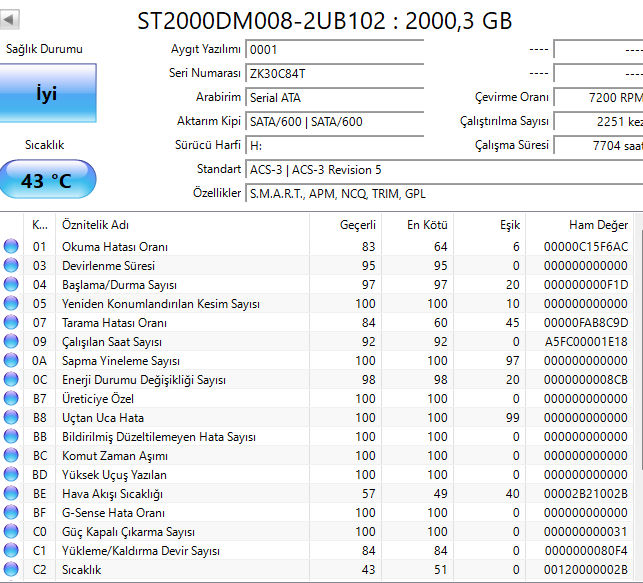Screen dimensions: 643x583
Task: Click the Aygıt Yazılımı field showing 0001
Action: (x=335, y=50)
